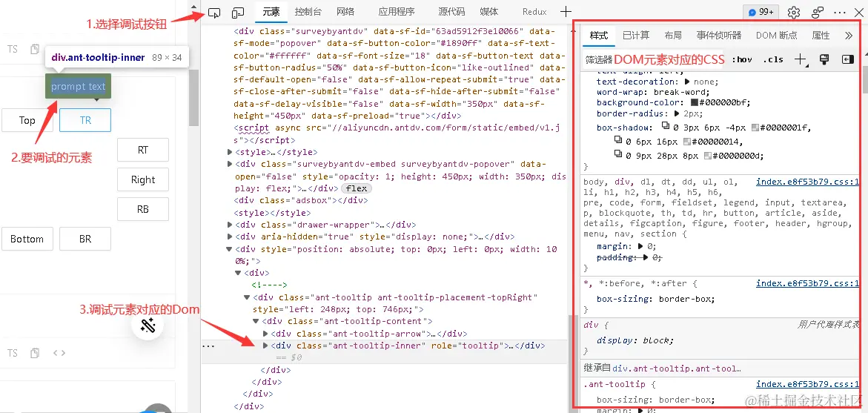The width and height of the screenshot is (868, 413).
Task: Expand the ant-tooltip-arrow div
Action: (x=265, y=333)
